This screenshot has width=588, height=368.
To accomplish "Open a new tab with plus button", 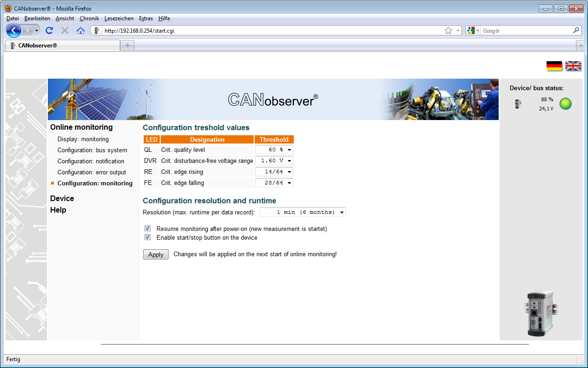I will tap(128, 45).
